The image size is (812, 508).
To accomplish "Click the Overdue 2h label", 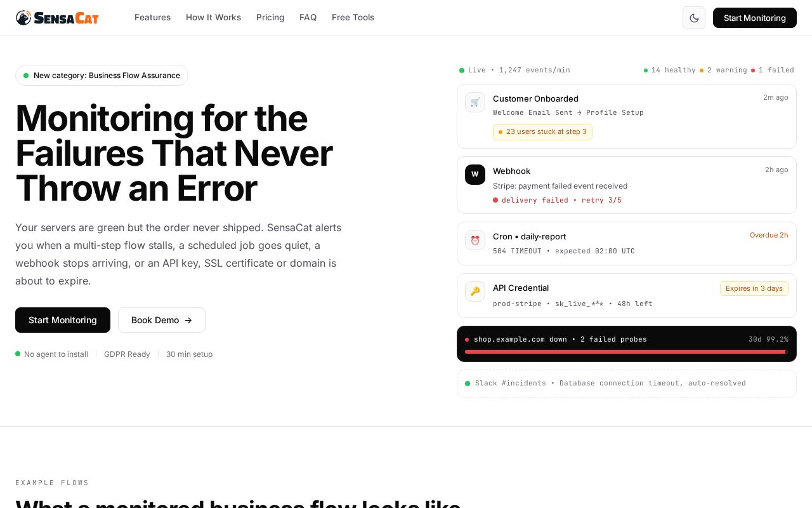I will pos(769,235).
